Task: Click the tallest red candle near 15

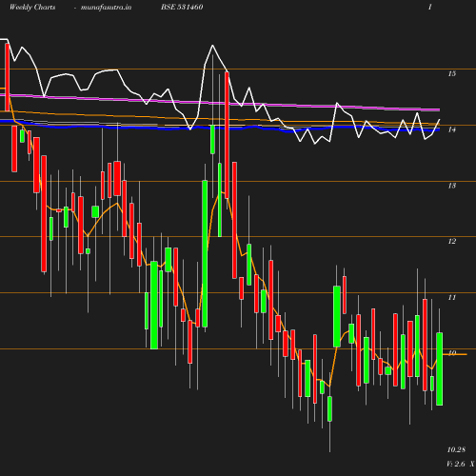Action: click(227, 135)
